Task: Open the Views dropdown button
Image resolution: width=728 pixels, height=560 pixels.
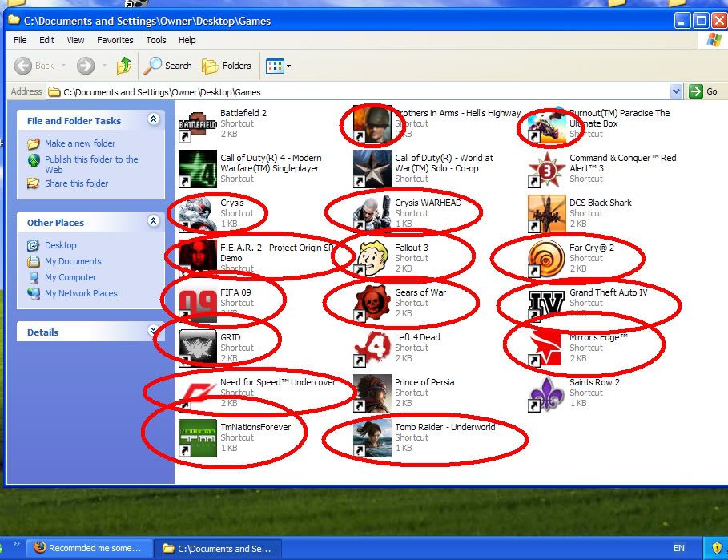Action: (278, 66)
